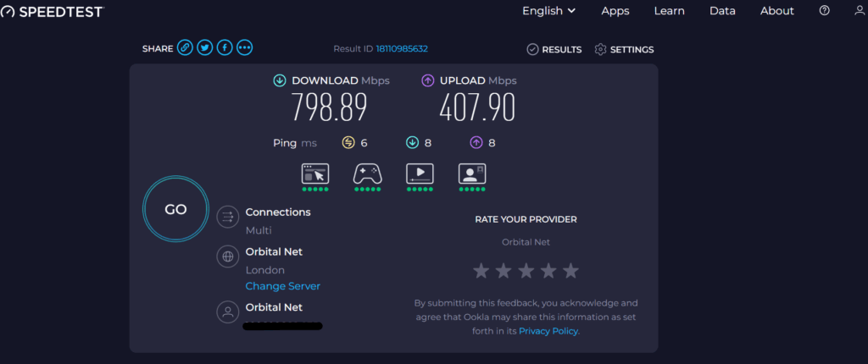Screen dimensions: 868x364
Task: Click the provider person icon
Action: (227, 312)
